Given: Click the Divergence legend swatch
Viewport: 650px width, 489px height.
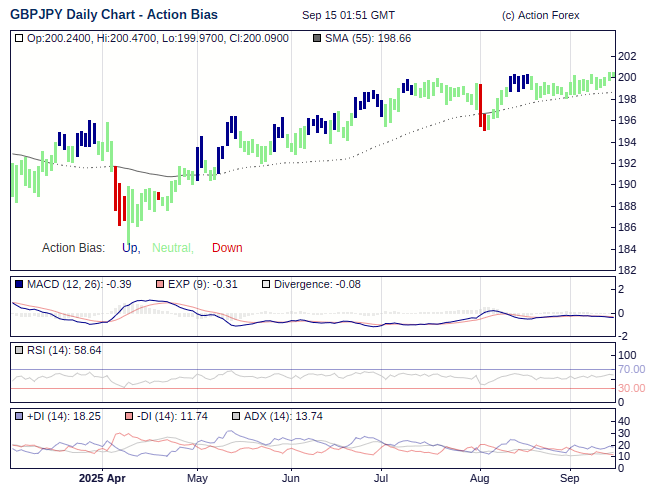Looking at the screenshot, I should pyautogui.click(x=265, y=284).
